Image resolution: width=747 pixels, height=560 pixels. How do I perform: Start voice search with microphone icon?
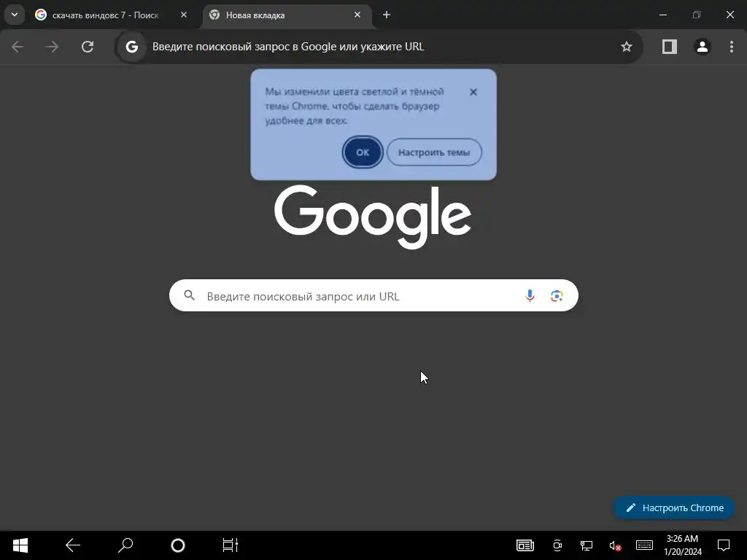pyautogui.click(x=530, y=296)
